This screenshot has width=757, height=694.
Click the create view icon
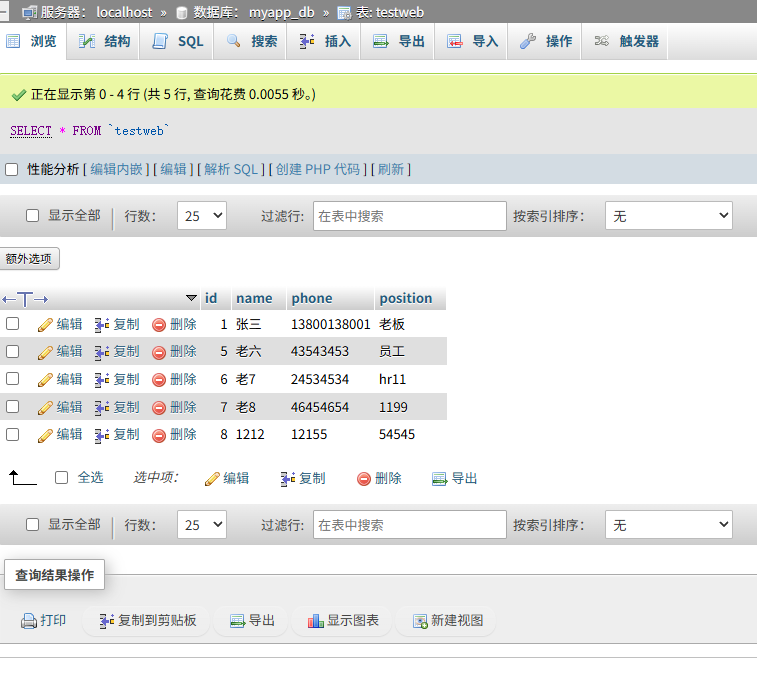pos(420,621)
